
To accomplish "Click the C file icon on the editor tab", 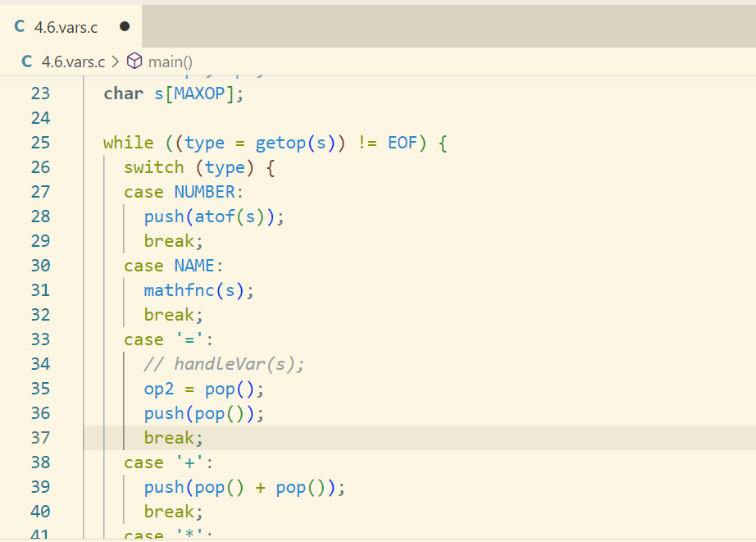I will 19,27.
